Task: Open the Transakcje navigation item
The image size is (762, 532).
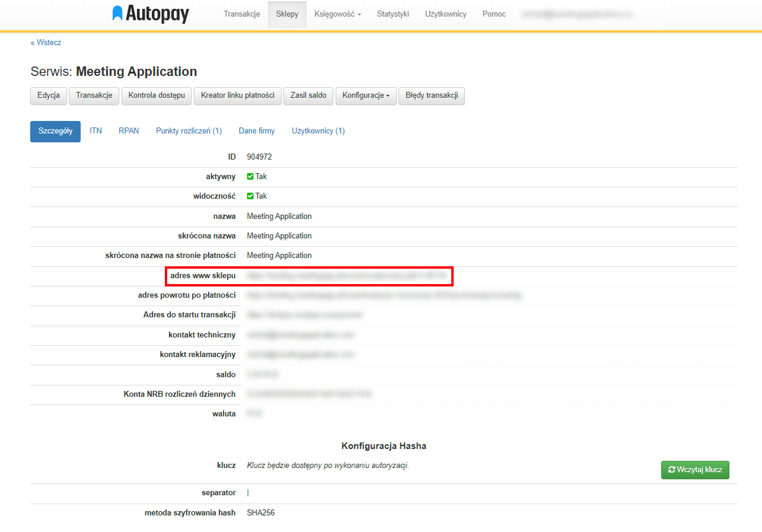Action: [x=242, y=14]
